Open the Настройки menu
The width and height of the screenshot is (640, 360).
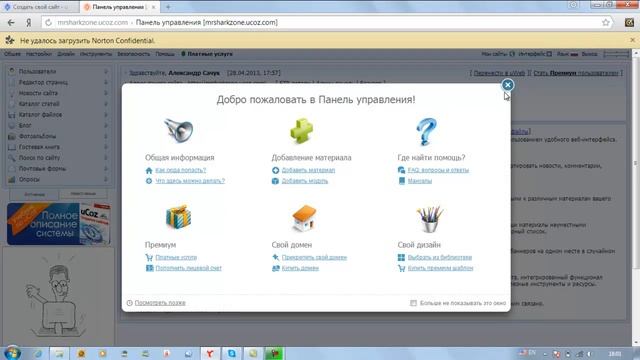[x=39, y=54]
